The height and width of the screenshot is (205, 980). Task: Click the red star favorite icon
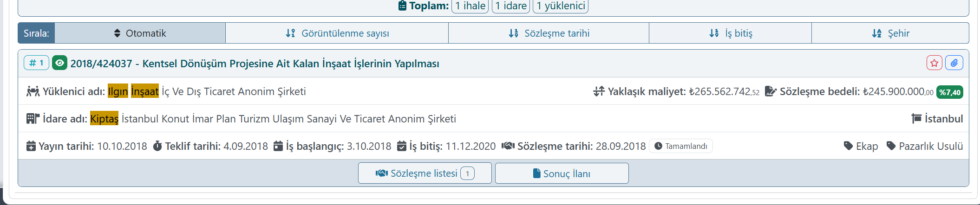[934, 63]
